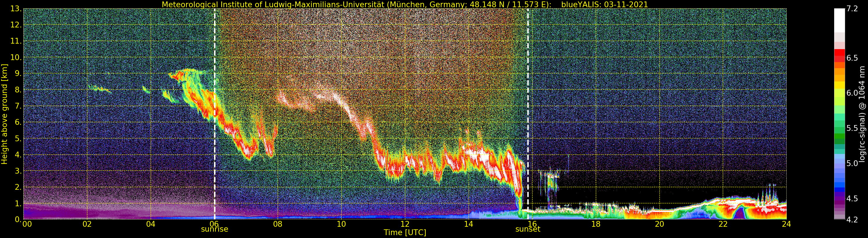Click the '2.' height tick label
This screenshot has height=238, width=868.
click(x=18, y=187)
